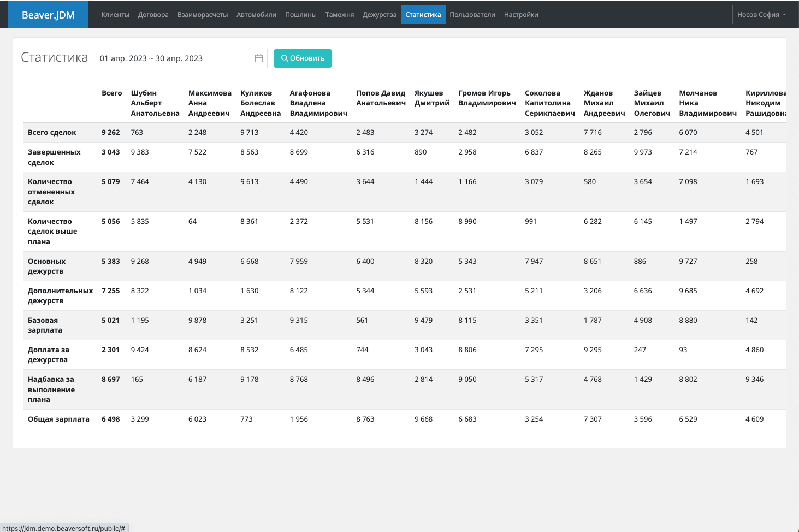This screenshot has height=532, width=799.
Task: Click the Beaver.JDM logo
Action: (48, 15)
